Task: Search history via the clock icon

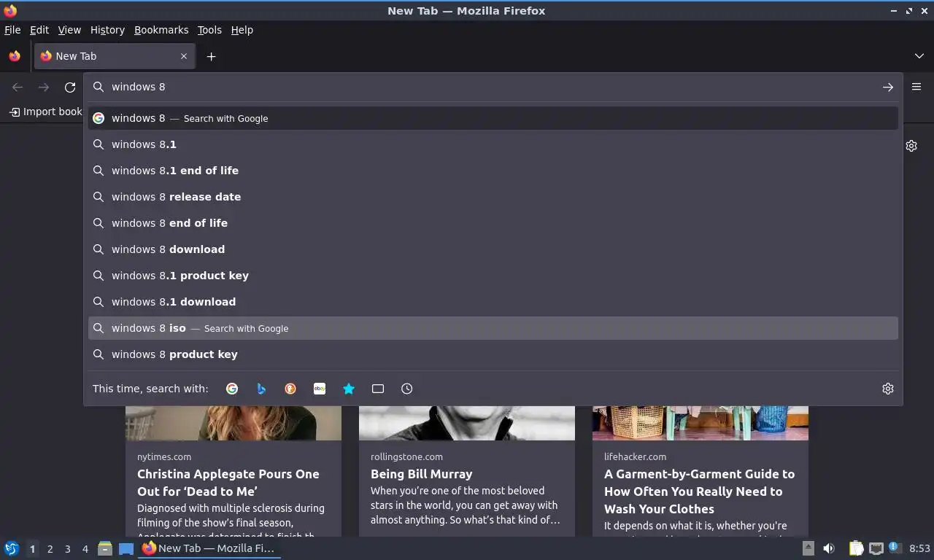Action: pos(407,389)
